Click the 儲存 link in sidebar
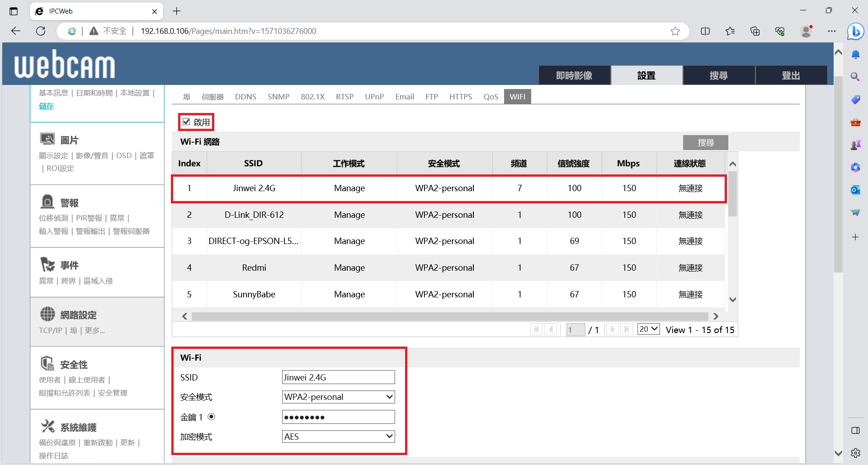 pyautogui.click(x=46, y=106)
